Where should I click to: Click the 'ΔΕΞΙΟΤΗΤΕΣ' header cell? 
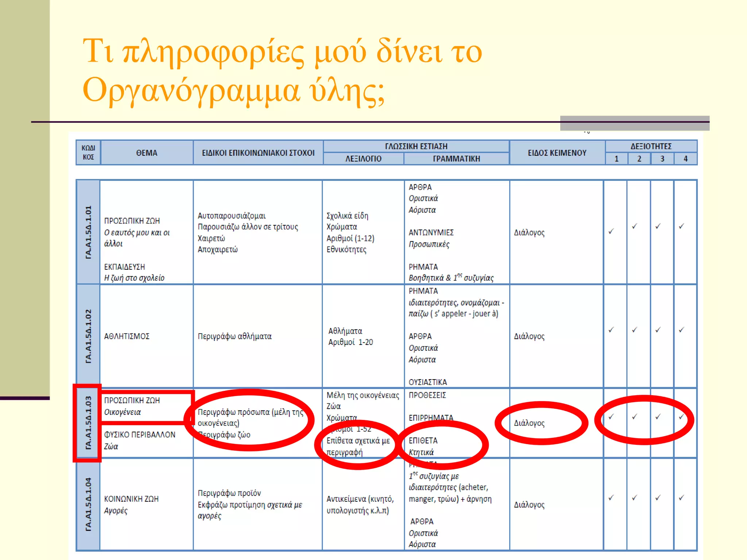(x=651, y=146)
